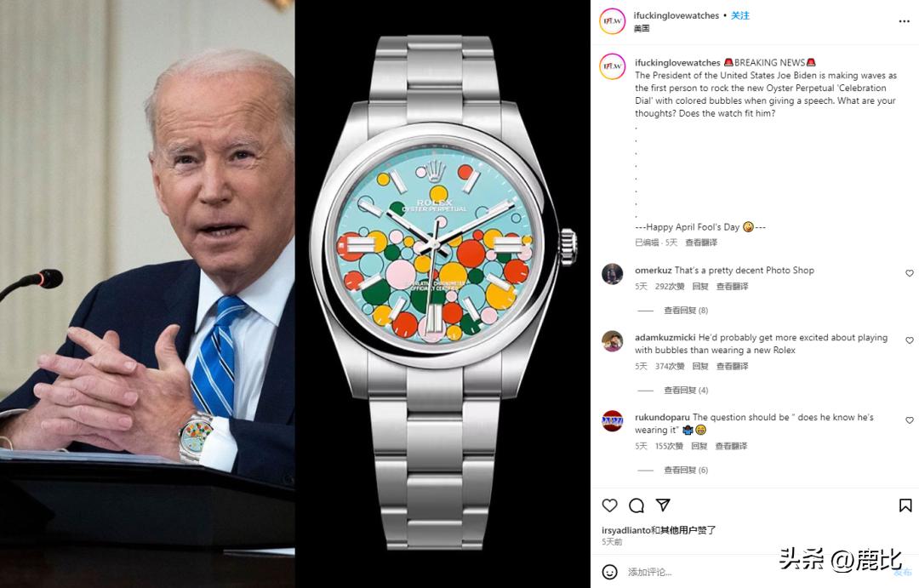The image size is (919, 588).
Task: Reply to adamkuzmicki's comment via 回复
Action: click(x=700, y=366)
